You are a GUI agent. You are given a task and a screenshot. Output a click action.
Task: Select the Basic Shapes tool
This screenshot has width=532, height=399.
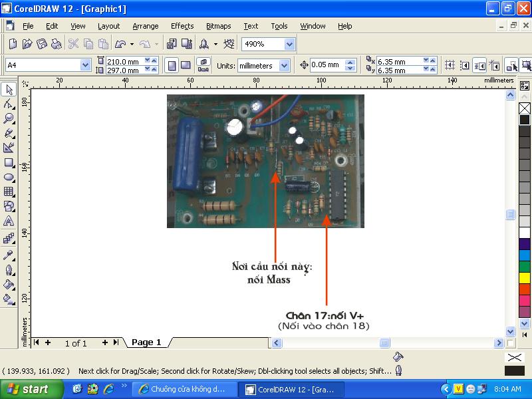point(9,206)
